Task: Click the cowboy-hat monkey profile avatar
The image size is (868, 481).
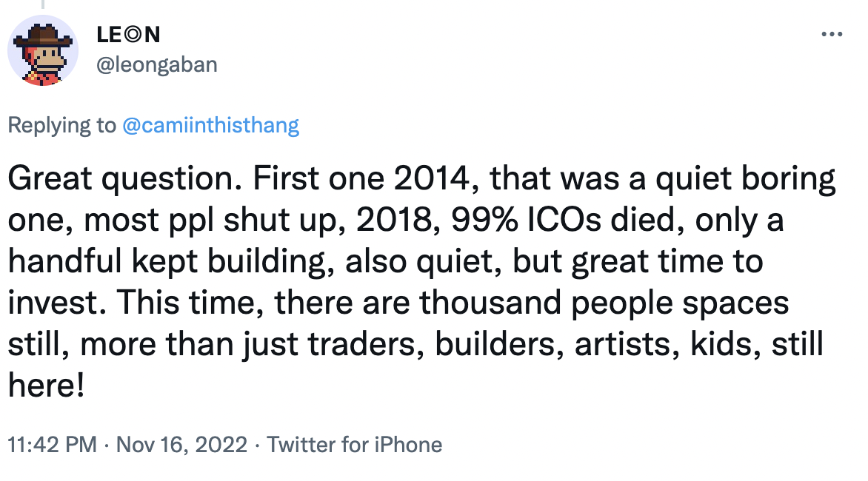Action: pyautogui.click(x=43, y=50)
